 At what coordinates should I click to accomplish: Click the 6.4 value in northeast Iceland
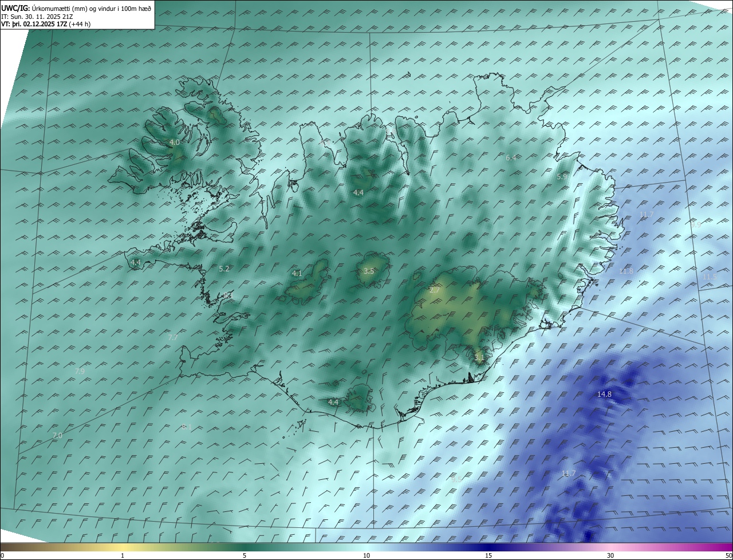point(511,157)
